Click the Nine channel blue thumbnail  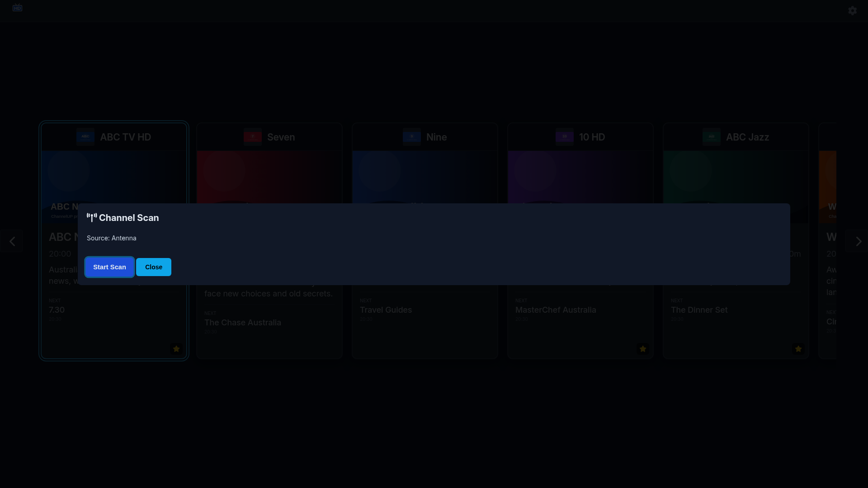(x=425, y=177)
